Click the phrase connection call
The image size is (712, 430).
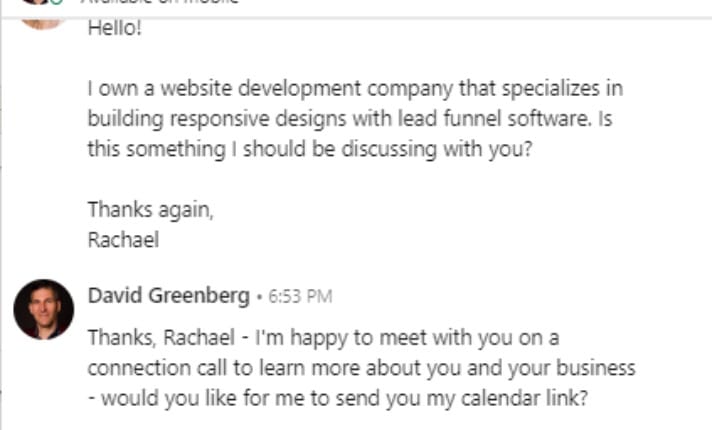[x=157, y=368]
